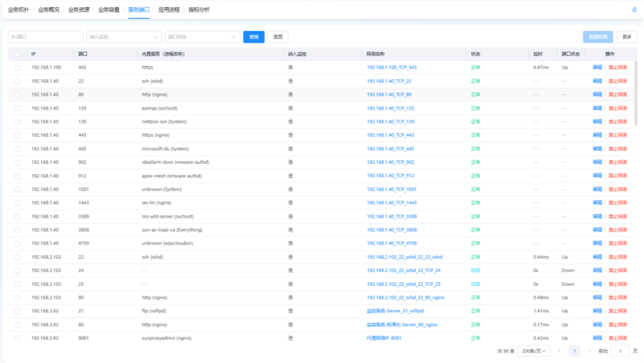Click port value 4709
Viewport: 644px width, 363px height.
(x=83, y=243)
